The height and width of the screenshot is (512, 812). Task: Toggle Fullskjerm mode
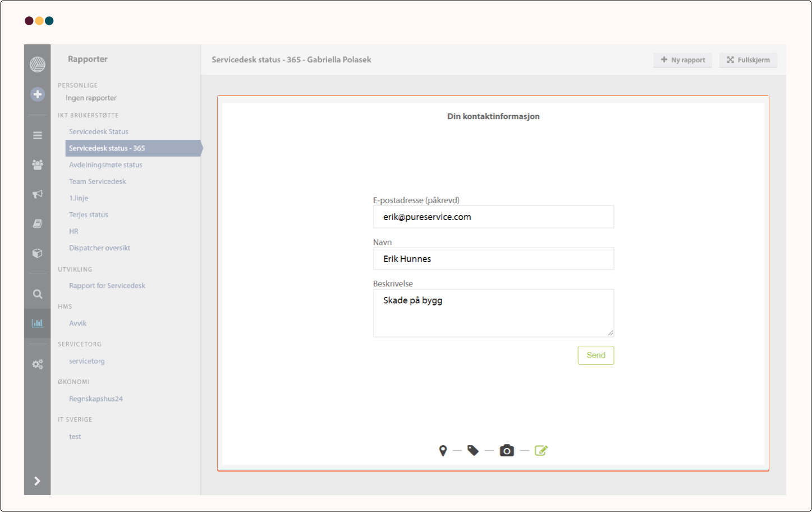pyautogui.click(x=748, y=60)
